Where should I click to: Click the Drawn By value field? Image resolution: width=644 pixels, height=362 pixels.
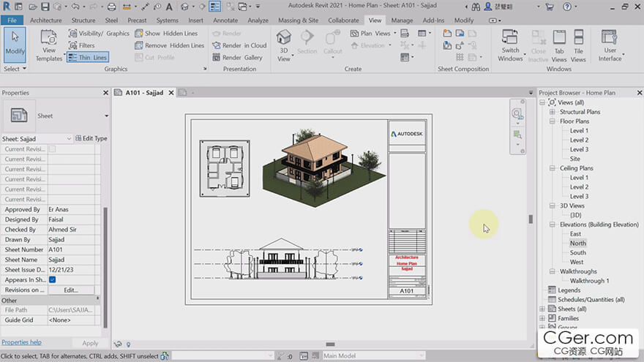[x=71, y=239]
